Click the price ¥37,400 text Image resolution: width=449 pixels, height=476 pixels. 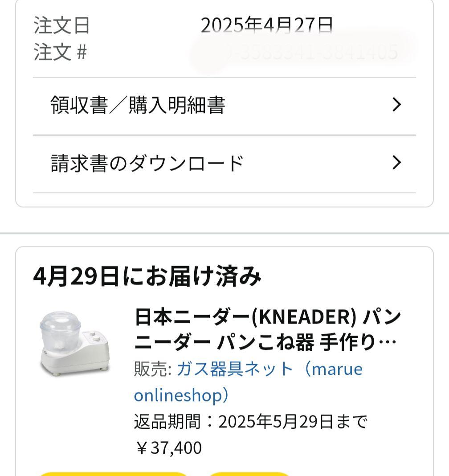coord(167,447)
